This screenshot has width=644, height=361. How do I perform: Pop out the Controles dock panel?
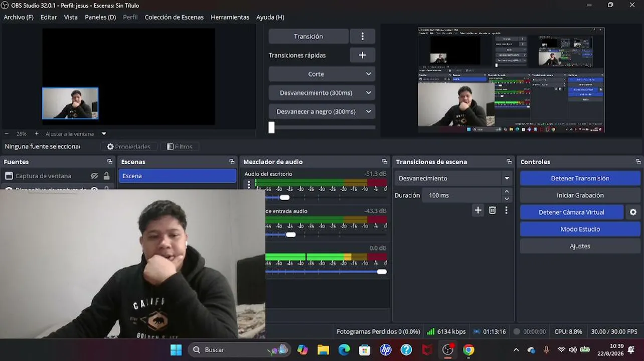coord(638,162)
